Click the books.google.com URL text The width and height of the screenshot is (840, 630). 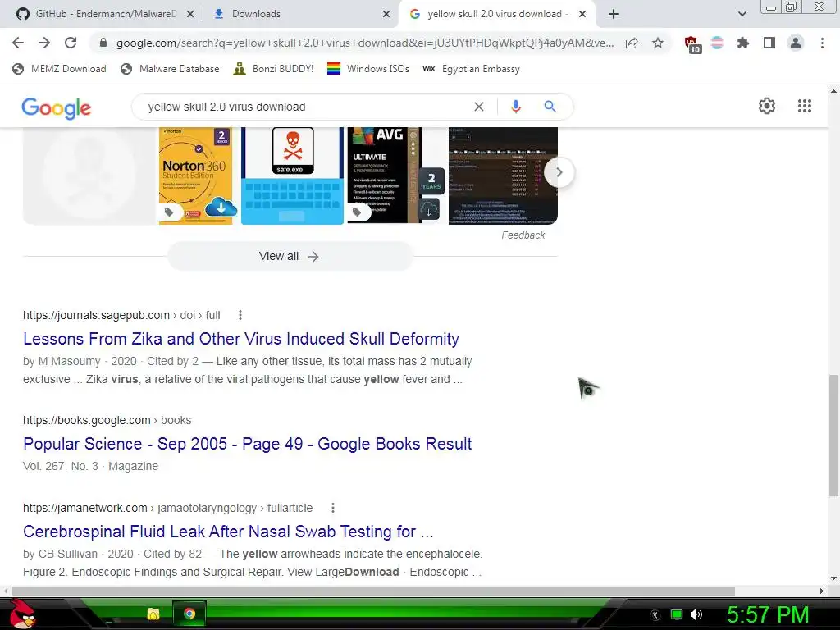tap(87, 420)
